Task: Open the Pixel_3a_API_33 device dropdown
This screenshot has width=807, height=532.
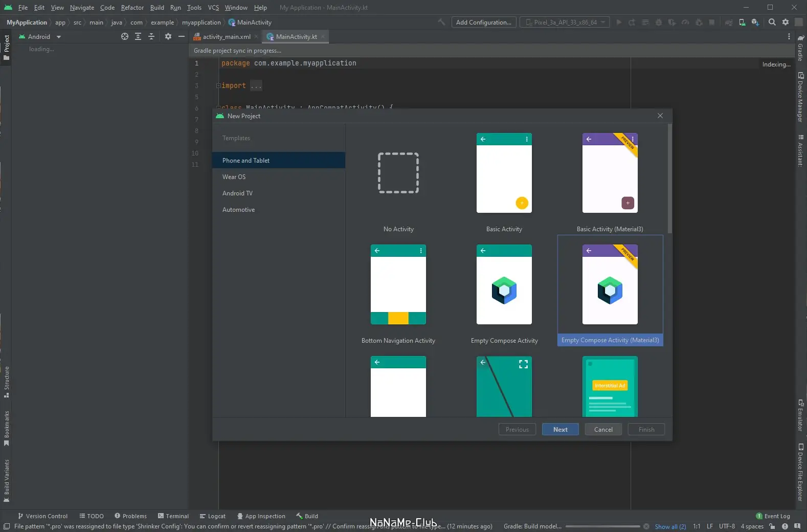Action: point(565,23)
